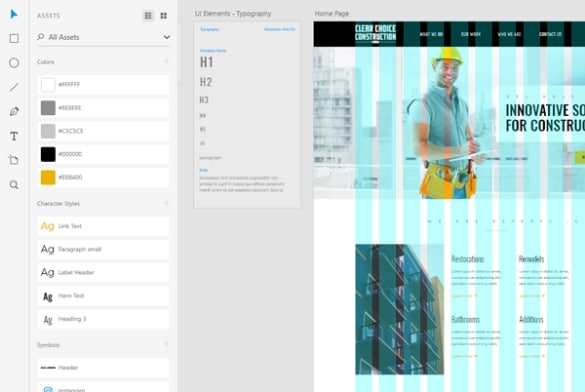Click Learn more link under Restorations

tap(464, 296)
